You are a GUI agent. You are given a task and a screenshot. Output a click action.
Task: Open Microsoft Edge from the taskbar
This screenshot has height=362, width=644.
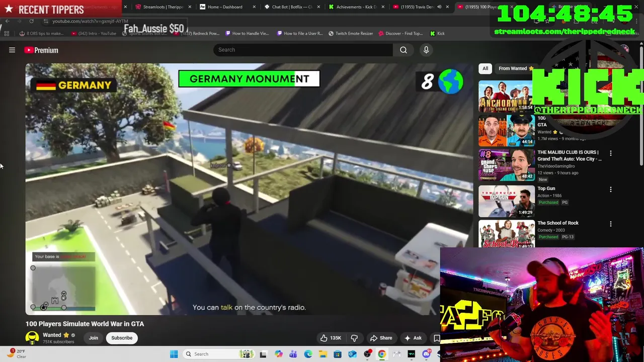308,354
